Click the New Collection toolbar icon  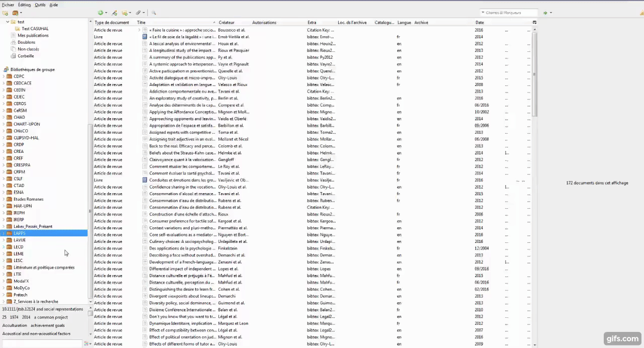tap(5, 13)
